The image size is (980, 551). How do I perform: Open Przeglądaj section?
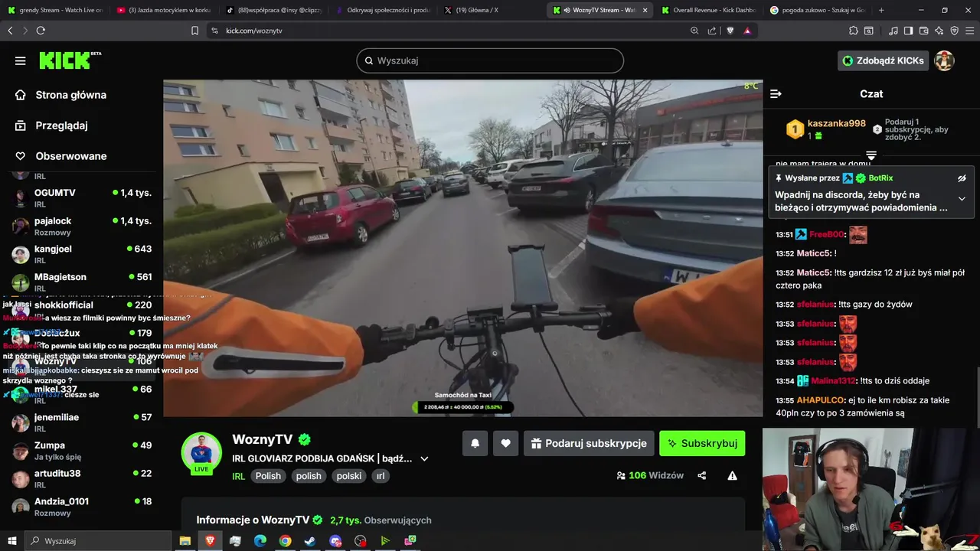[x=51, y=126]
